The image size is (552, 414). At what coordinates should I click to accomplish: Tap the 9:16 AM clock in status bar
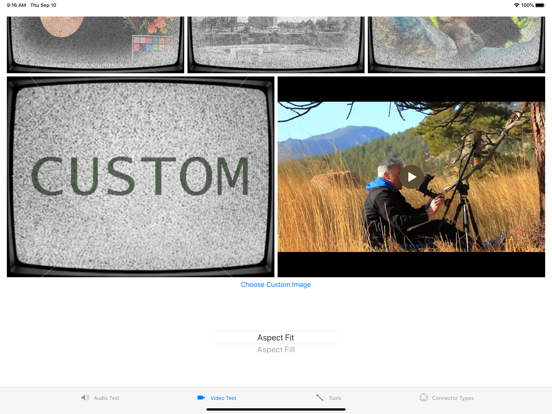pyautogui.click(x=16, y=5)
